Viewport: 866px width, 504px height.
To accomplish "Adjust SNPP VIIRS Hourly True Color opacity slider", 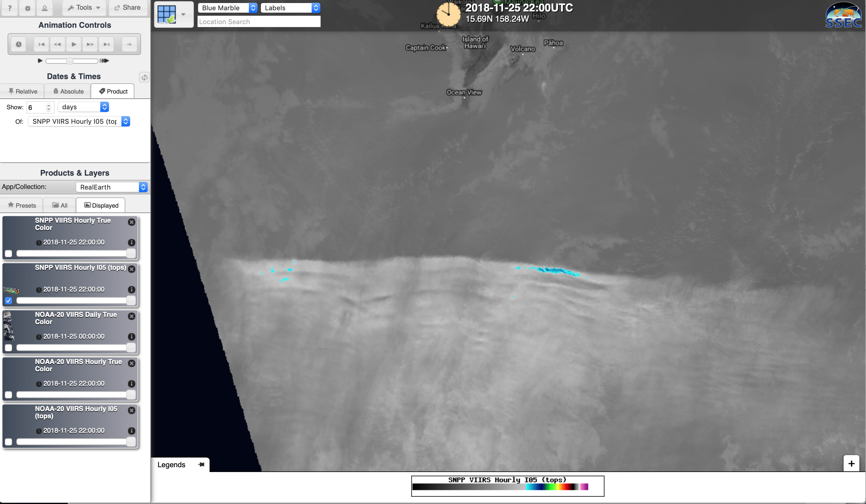I will 76,253.
